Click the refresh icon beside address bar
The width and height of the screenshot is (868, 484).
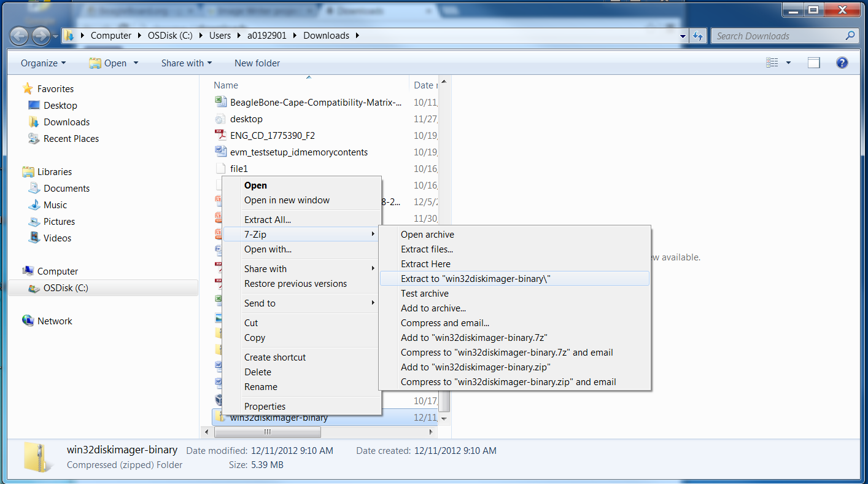click(x=698, y=36)
